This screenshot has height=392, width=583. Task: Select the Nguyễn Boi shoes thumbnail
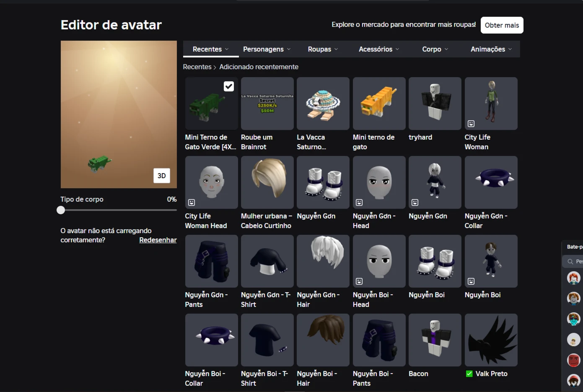coord(435,261)
